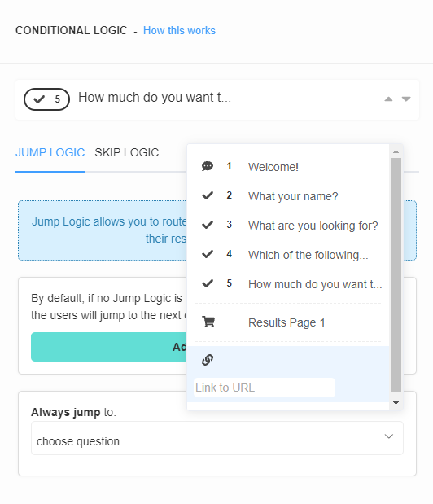The image size is (433, 504).
Task: Click the teal Add button
Action: point(109,347)
